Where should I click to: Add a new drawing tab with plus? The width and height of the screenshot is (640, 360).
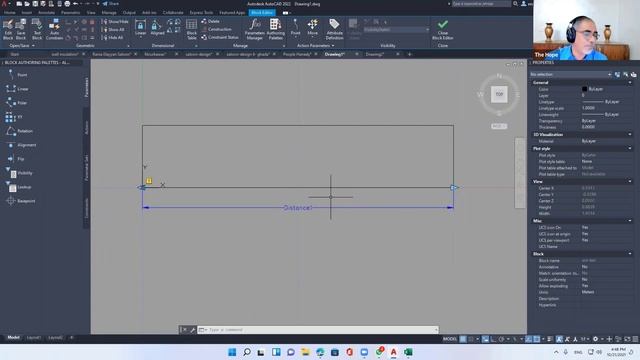(409, 54)
